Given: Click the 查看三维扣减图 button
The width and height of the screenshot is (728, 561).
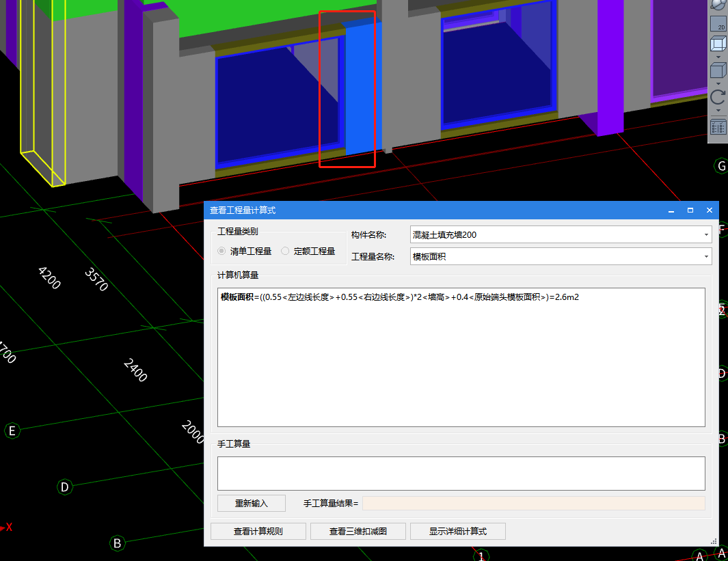Looking at the screenshot, I should [x=358, y=532].
